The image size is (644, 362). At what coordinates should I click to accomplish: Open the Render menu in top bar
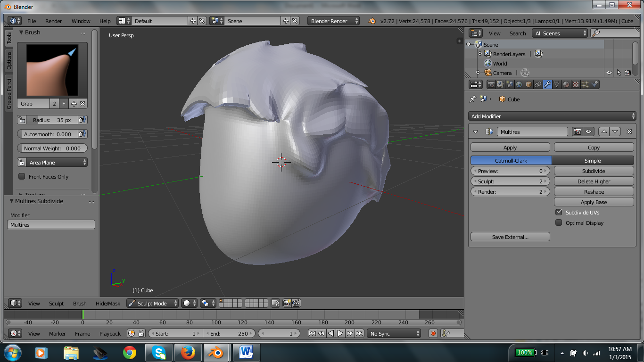pos(54,21)
